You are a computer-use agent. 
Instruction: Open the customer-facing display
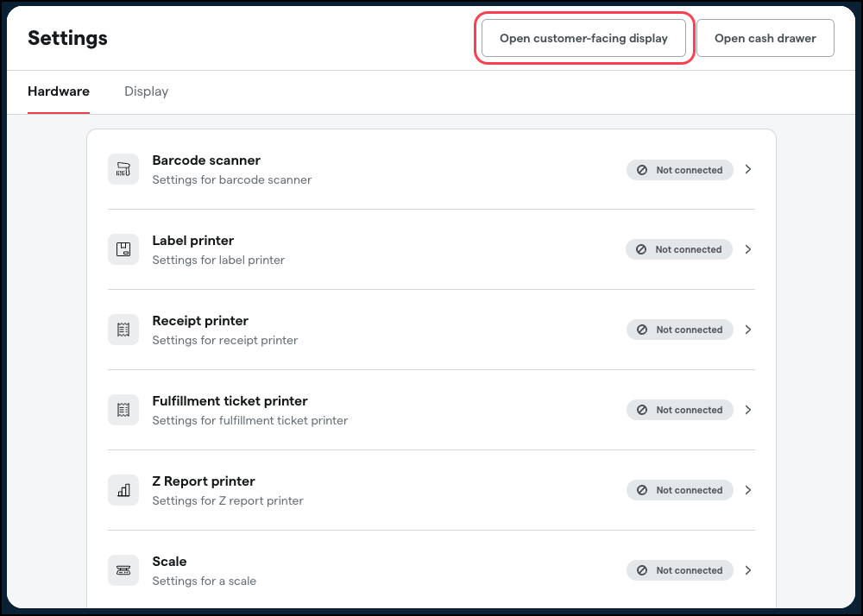tap(583, 38)
